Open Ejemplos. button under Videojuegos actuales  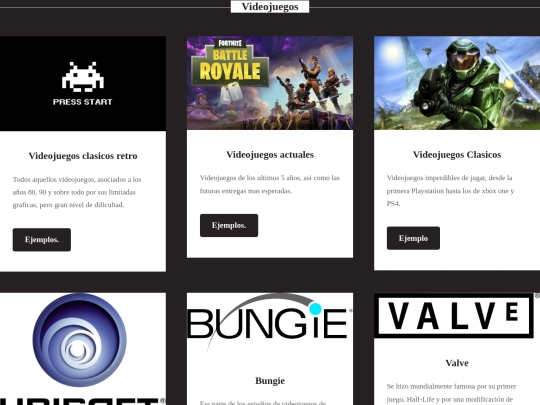tap(229, 226)
